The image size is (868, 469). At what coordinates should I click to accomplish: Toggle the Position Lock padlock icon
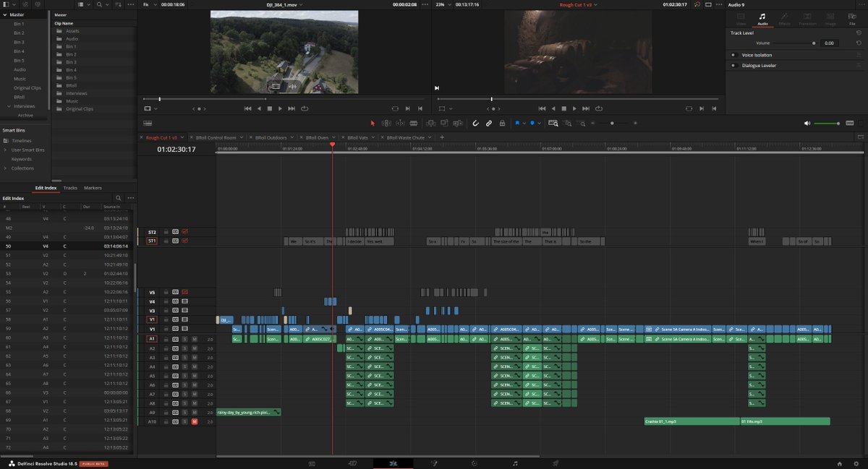coord(502,123)
